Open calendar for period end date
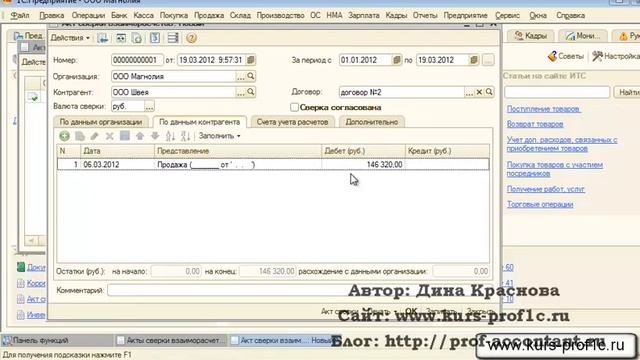Viewport: 640px width, 360px height. (x=473, y=60)
